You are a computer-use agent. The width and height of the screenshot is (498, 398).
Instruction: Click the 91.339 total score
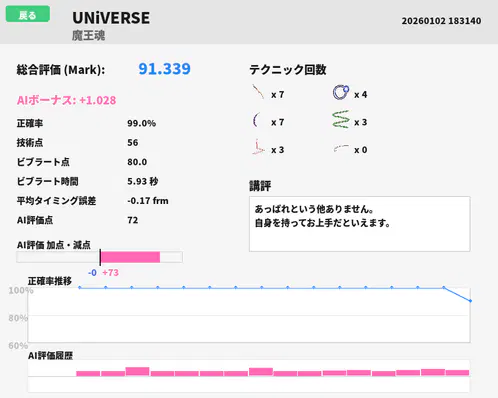[x=164, y=69]
